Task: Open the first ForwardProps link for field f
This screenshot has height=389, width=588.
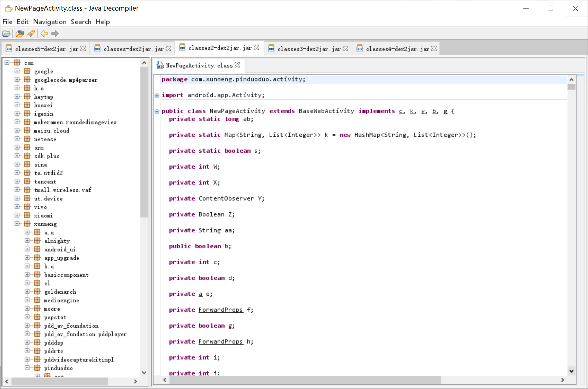Action: pyautogui.click(x=220, y=310)
